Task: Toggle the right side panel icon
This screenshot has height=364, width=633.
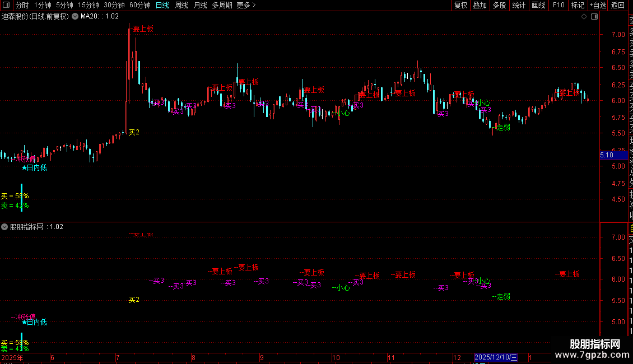Action: 594,17
